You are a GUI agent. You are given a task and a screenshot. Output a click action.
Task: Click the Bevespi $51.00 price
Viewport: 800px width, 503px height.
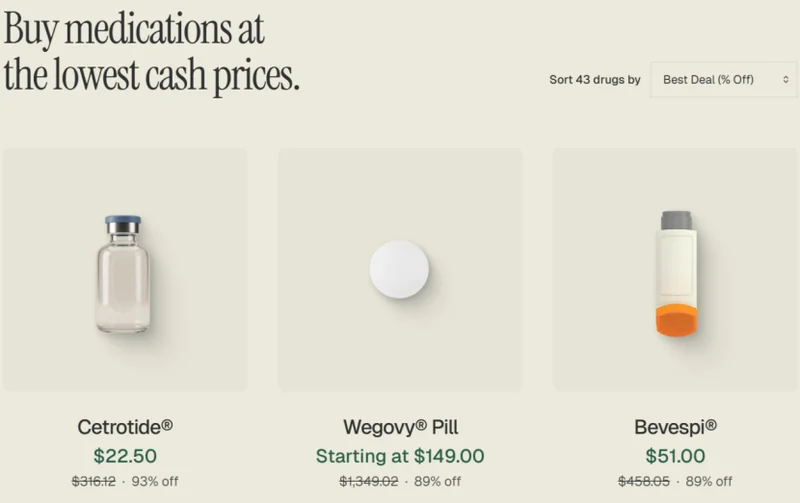pos(676,456)
